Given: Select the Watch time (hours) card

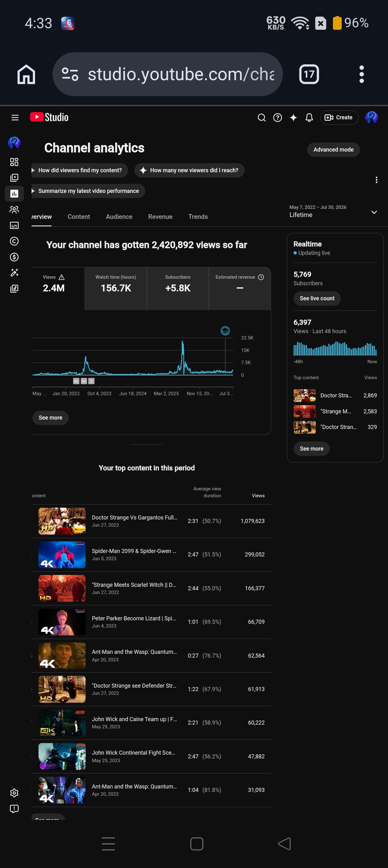Looking at the screenshot, I should 116,288.
